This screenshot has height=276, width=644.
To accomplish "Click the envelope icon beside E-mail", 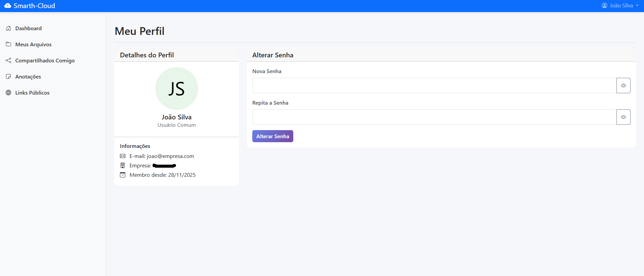I will (x=123, y=156).
